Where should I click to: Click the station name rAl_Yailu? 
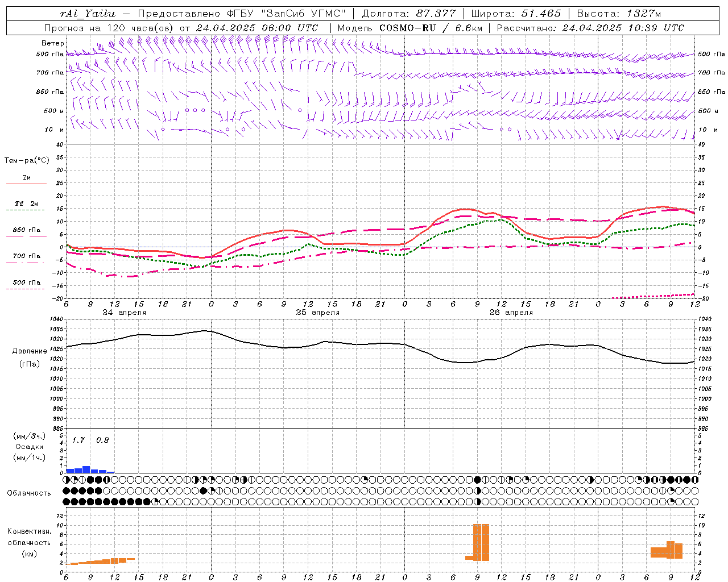point(87,14)
